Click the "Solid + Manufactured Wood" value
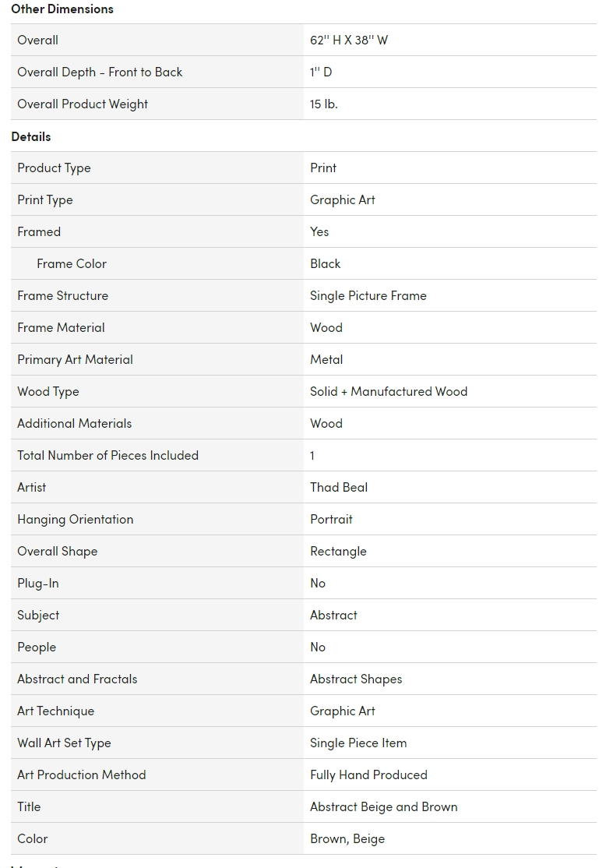The width and height of the screenshot is (599, 868). tap(389, 392)
